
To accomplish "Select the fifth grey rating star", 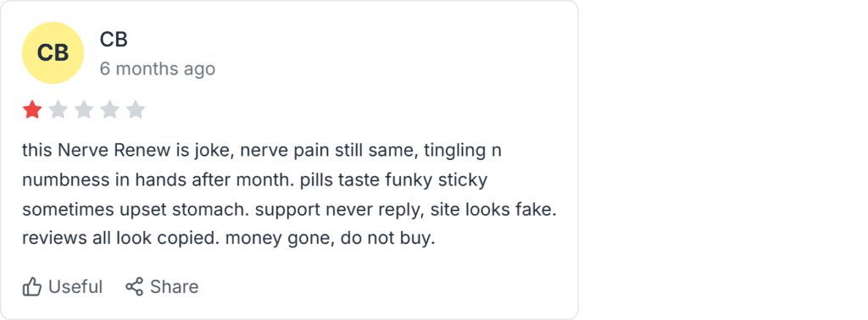I will pyautogui.click(x=135, y=110).
